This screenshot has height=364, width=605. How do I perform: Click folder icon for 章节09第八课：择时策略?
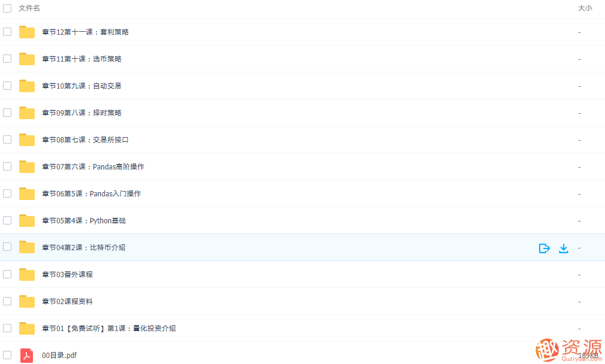point(27,113)
